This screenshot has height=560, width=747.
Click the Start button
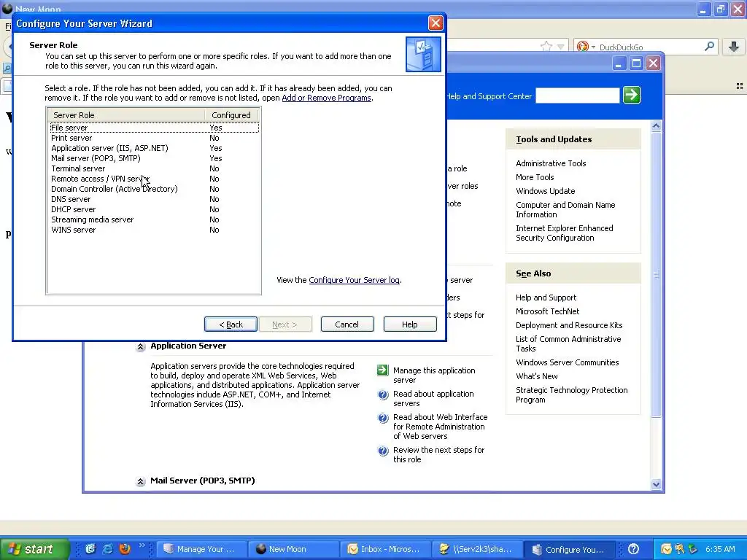click(35, 549)
